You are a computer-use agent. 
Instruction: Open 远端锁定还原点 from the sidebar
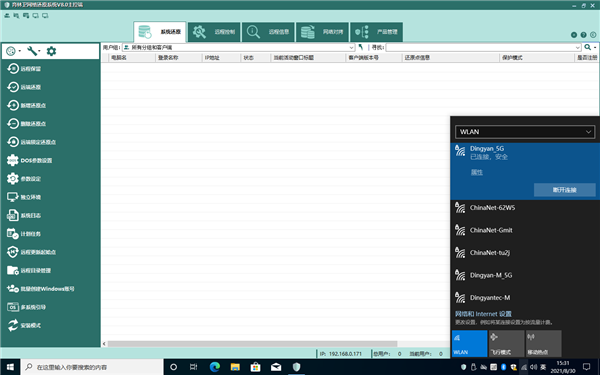[x=31, y=142]
